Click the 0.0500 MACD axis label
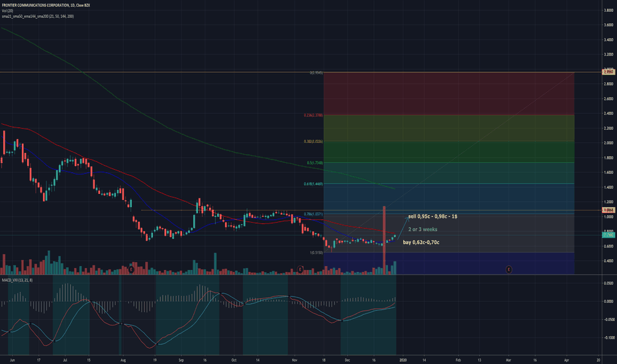This screenshot has height=364, width=617. [609, 283]
